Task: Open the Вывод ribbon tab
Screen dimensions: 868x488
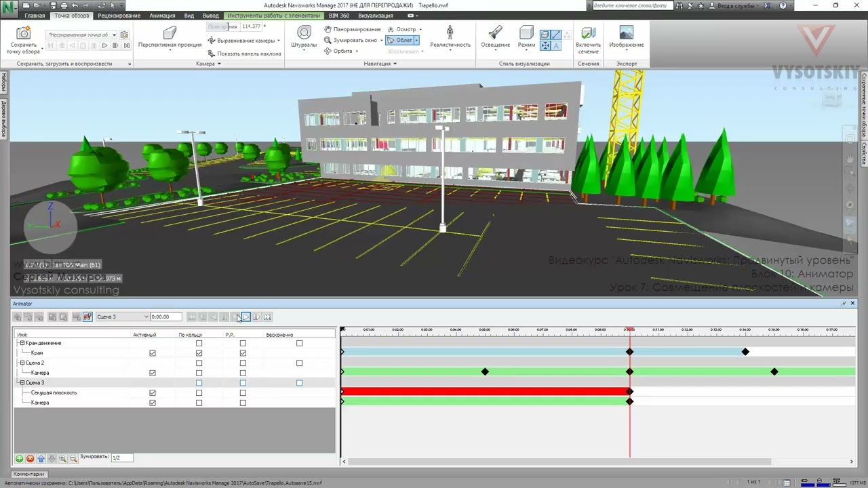Action: tap(211, 16)
